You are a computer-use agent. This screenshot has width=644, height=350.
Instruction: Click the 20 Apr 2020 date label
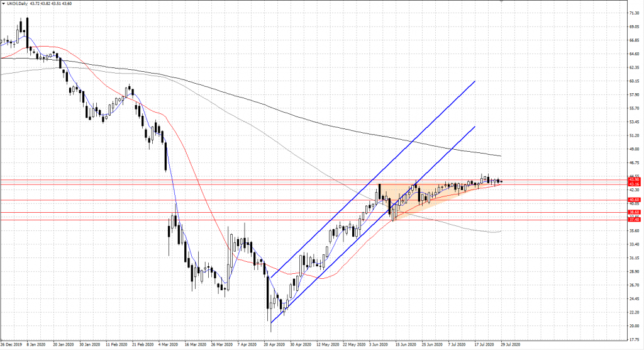pos(274,346)
